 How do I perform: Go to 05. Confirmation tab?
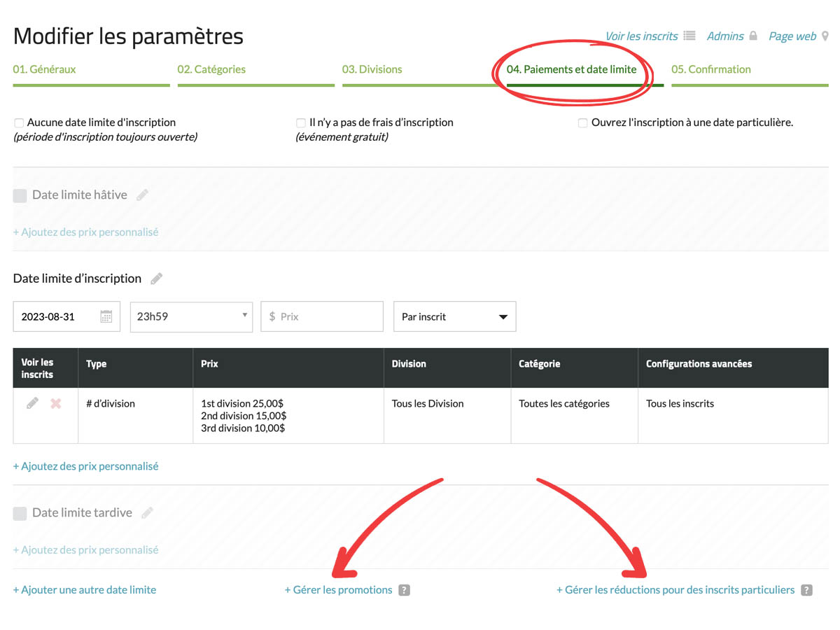[x=710, y=69]
